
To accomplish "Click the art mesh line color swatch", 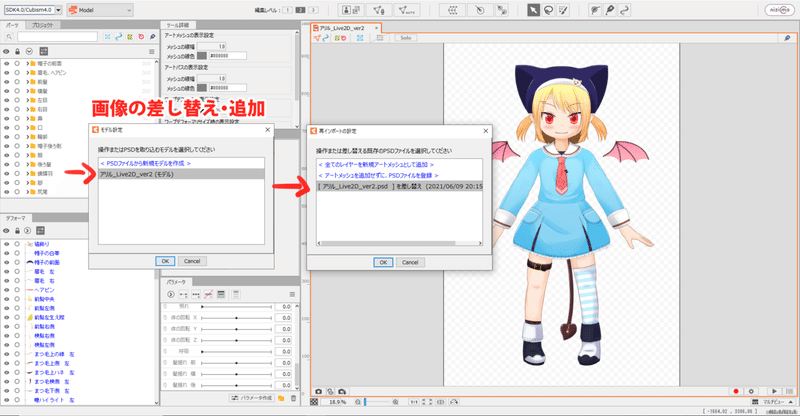I will pos(202,56).
